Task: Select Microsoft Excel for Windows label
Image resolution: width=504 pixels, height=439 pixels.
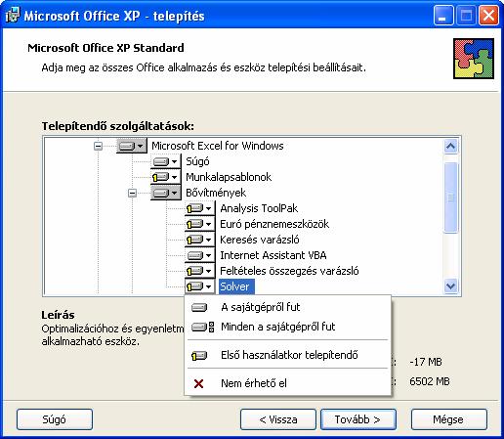Action: (218, 146)
